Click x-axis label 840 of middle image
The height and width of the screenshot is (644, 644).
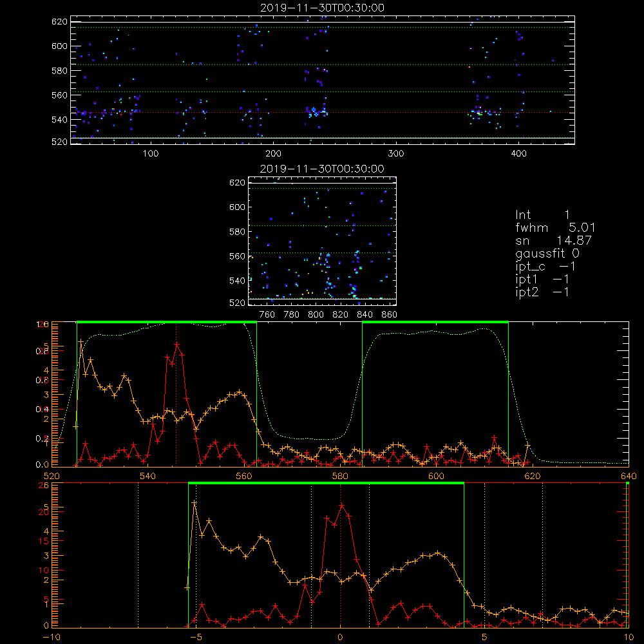pos(365,315)
